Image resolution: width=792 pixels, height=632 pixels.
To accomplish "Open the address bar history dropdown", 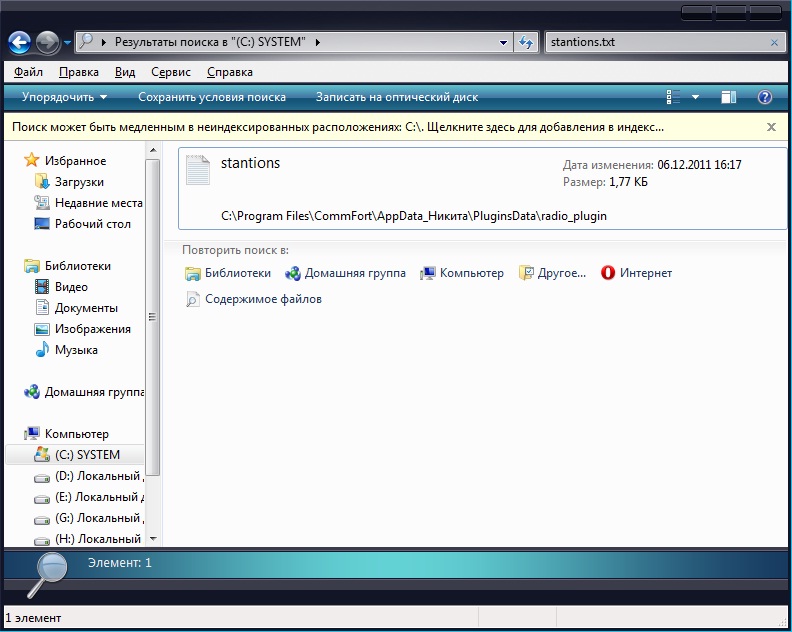I will pyautogui.click(x=504, y=43).
